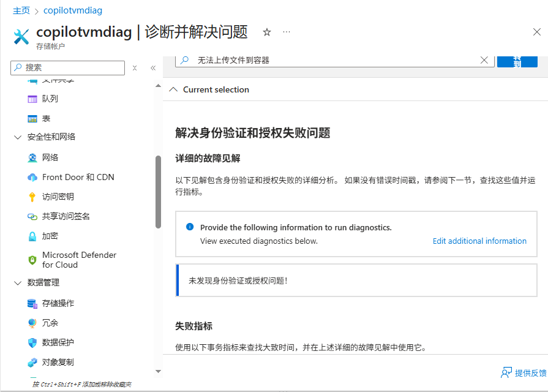This screenshot has width=548, height=392.
Task: Click the 存储操作 icon
Action: point(32,304)
